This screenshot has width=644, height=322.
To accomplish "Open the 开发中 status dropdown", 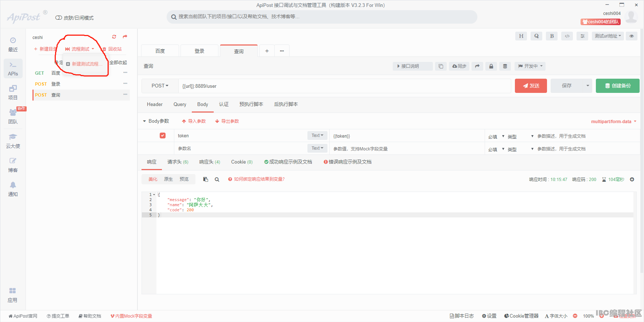I will 530,66.
